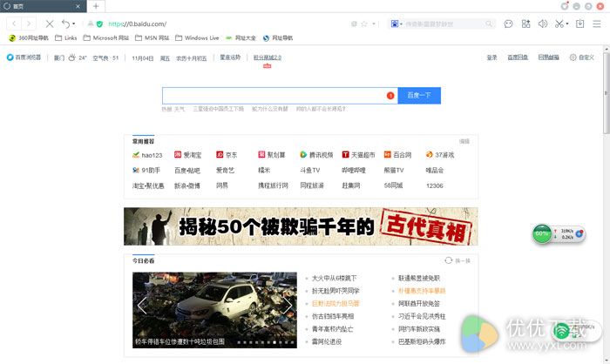Open a new tab with the plus button
Image resolution: width=610 pixels, height=364 pixels.
96,6
